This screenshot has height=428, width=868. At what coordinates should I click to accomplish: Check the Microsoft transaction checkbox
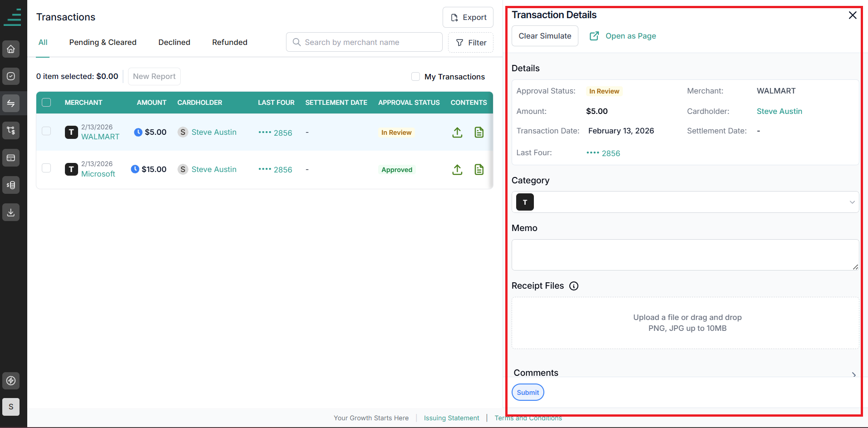click(x=46, y=168)
